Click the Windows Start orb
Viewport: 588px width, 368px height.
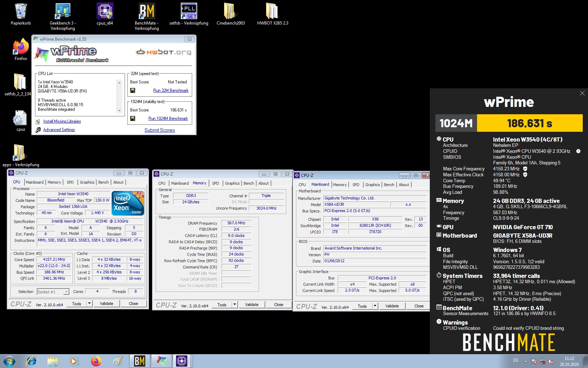[x=9, y=361]
